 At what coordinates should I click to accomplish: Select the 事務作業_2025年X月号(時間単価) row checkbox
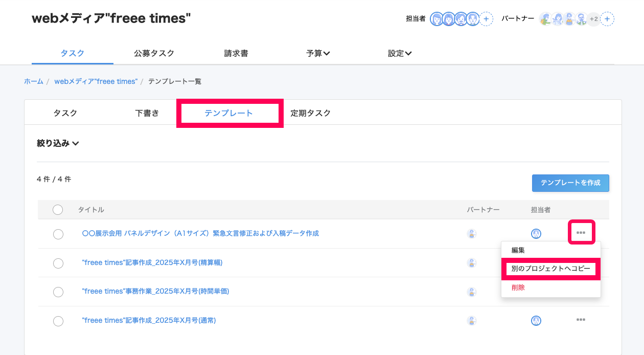[58, 292]
